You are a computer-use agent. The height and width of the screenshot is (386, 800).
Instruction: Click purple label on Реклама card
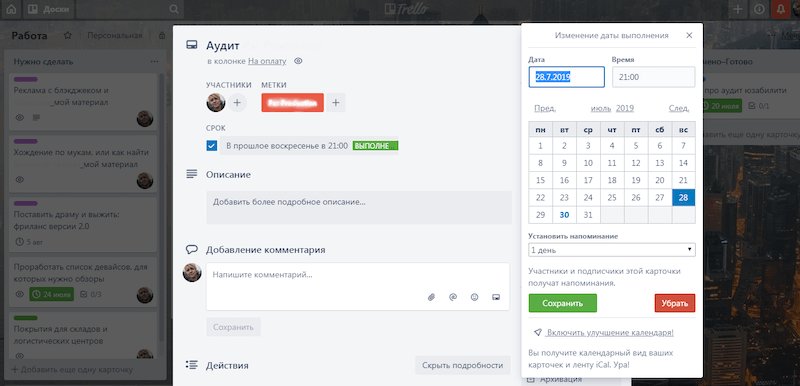pos(26,79)
